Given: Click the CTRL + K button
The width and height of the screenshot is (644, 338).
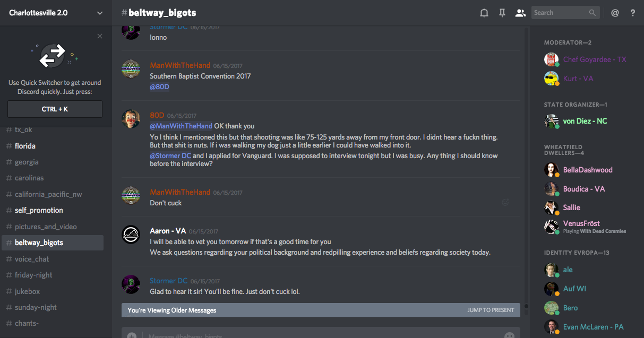Looking at the screenshot, I should 55,109.
